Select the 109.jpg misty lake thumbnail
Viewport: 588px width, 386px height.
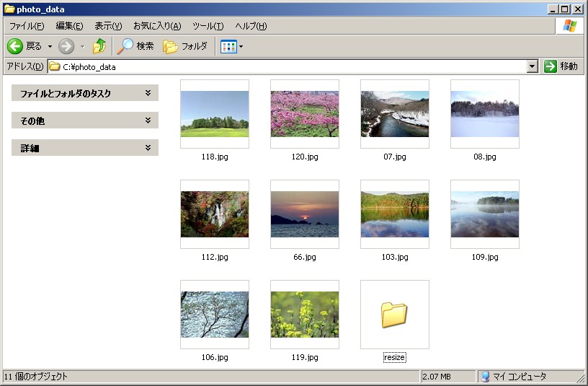click(484, 214)
